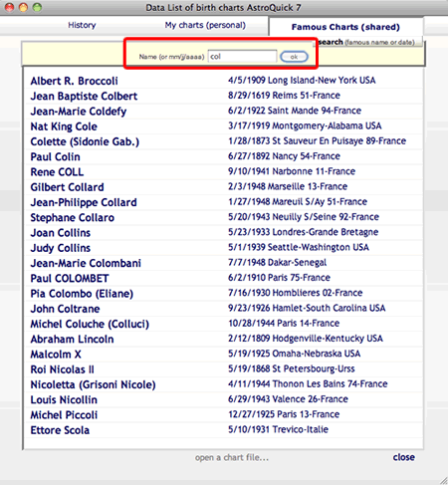Select Malcolm X entry
Image resolution: width=448 pixels, height=485 pixels.
pyautogui.click(x=56, y=355)
